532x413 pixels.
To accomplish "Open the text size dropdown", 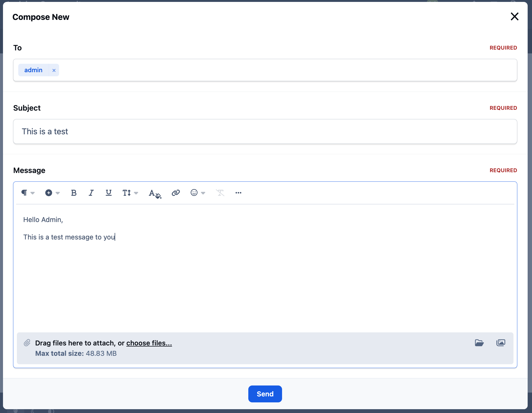I will (130, 193).
